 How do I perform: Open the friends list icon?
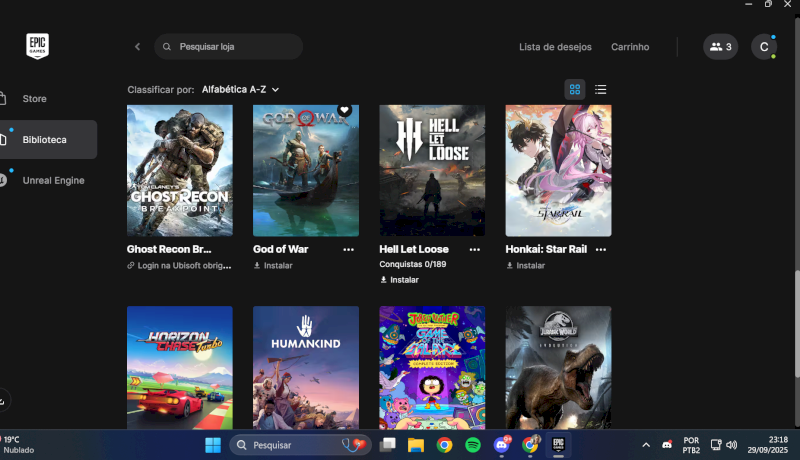tap(720, 47)
